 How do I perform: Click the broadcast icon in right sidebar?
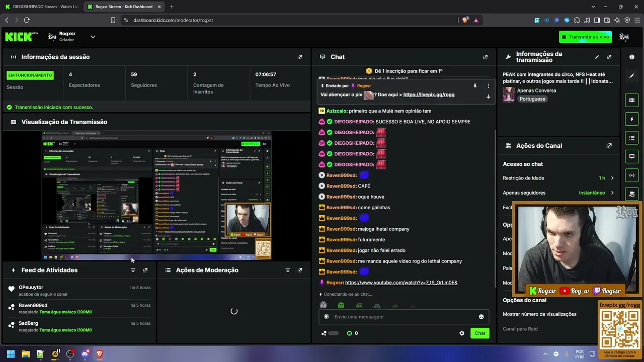point(632,175)
